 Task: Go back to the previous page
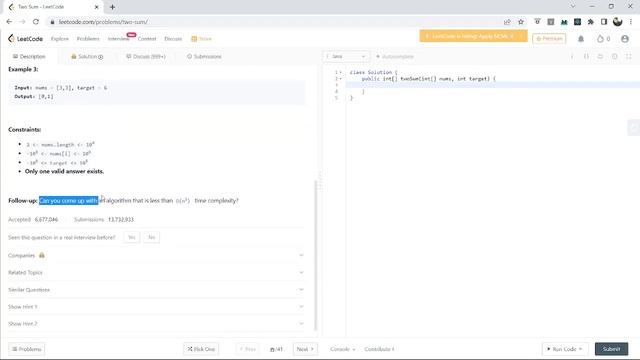click(x=9, y=22)
